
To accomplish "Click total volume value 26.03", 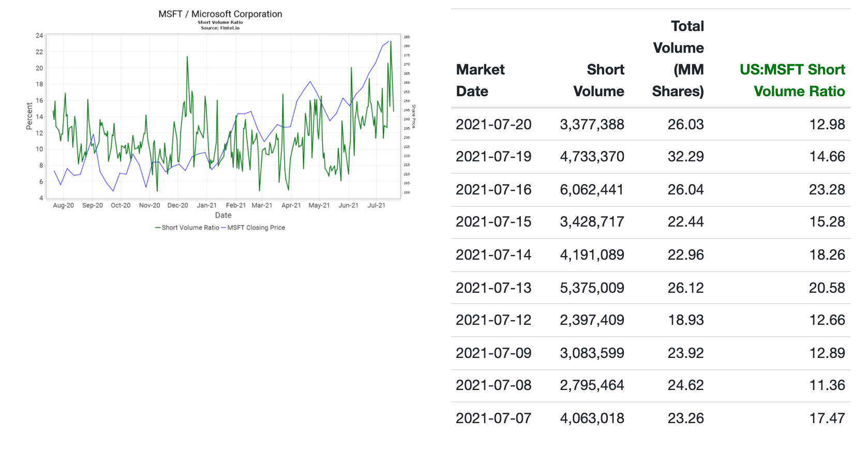I will 686,124.
